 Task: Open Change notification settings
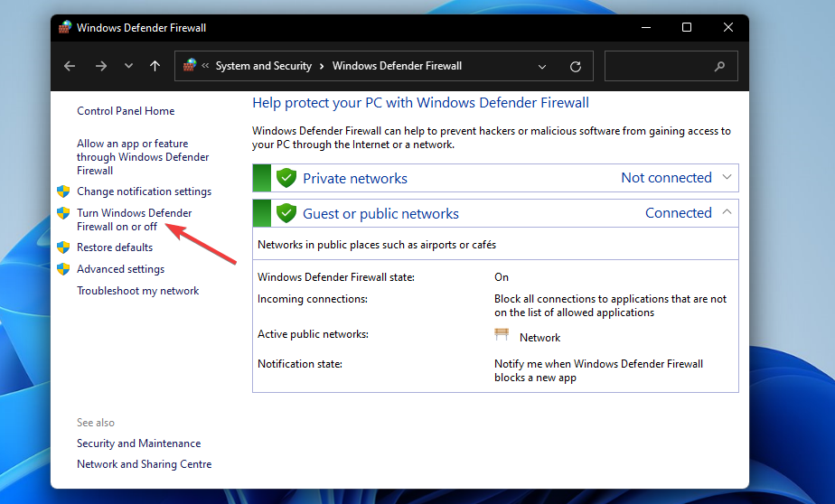144,191
